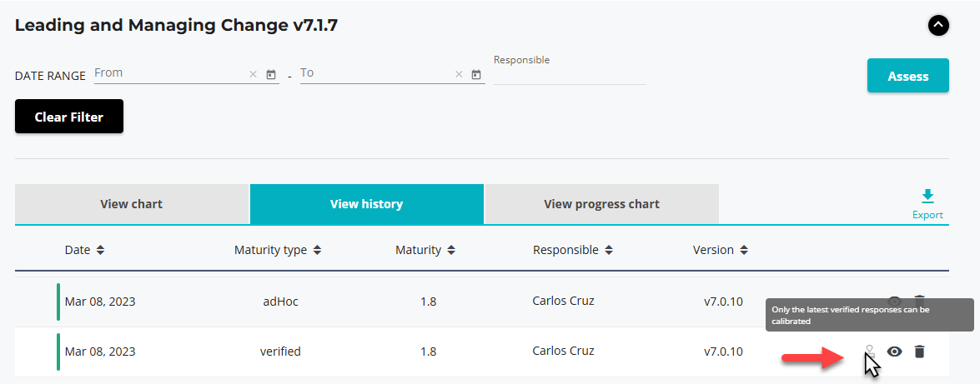Collapse the Leading and Managing Change panel

coord(938,26)
